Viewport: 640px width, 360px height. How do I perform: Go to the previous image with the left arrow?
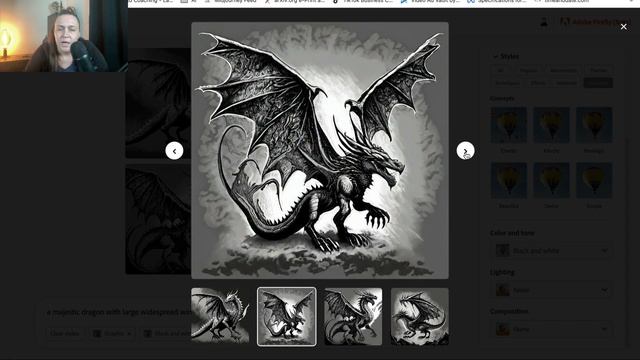[x=174, y=151]
